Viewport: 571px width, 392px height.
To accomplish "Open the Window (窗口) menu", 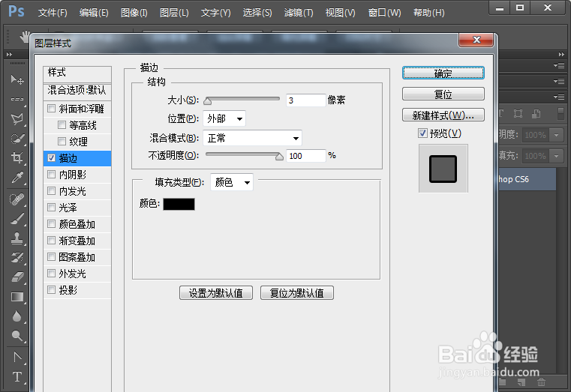I will click(384, 13).
